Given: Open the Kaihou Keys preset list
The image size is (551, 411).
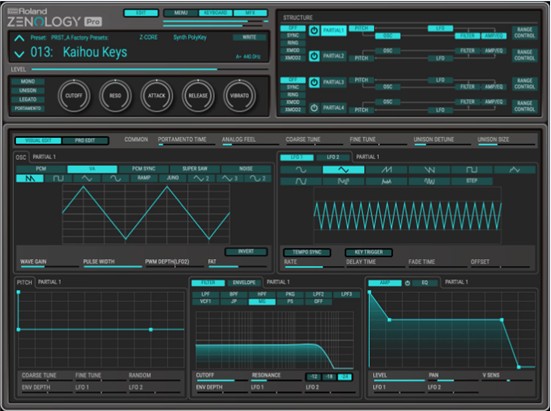Looking at the screenshot, I should 95,52.
